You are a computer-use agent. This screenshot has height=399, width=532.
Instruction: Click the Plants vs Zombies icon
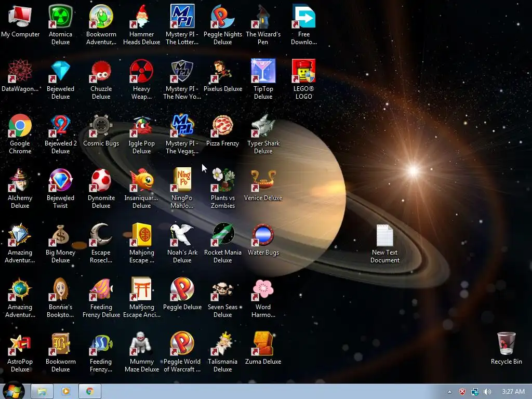[x=222, y=180]
